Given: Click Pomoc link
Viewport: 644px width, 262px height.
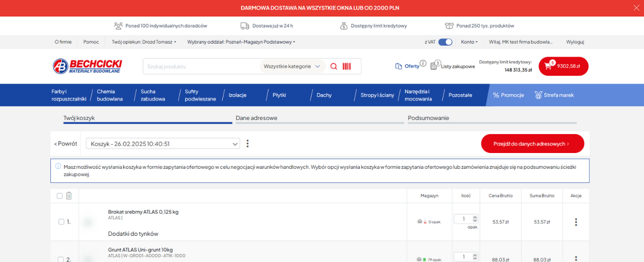Looking at the screenshot, I should (91, 42).
